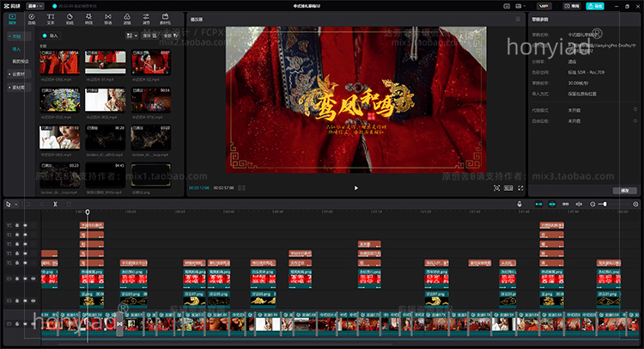Open the 排序 sort dropdown
Image resolution: width=644 pixels, height=349 pixels.
tap(149, 36)
